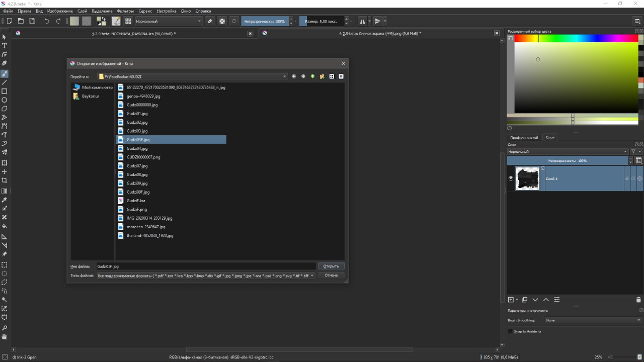This screenshot has width=644, height=362.
Task: Open the Фильтры menu
Action: point(125,11)
